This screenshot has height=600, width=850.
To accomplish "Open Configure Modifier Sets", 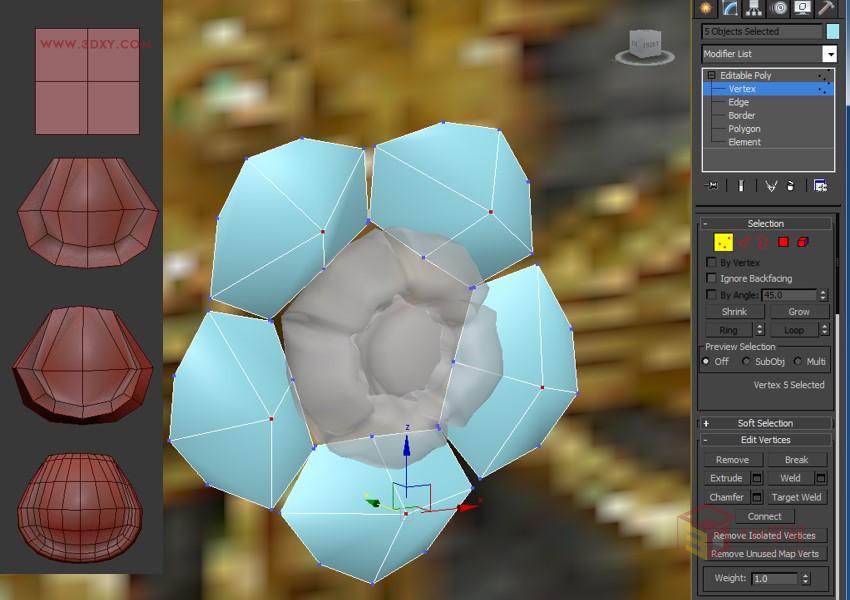I will click(x=823, y=185).
